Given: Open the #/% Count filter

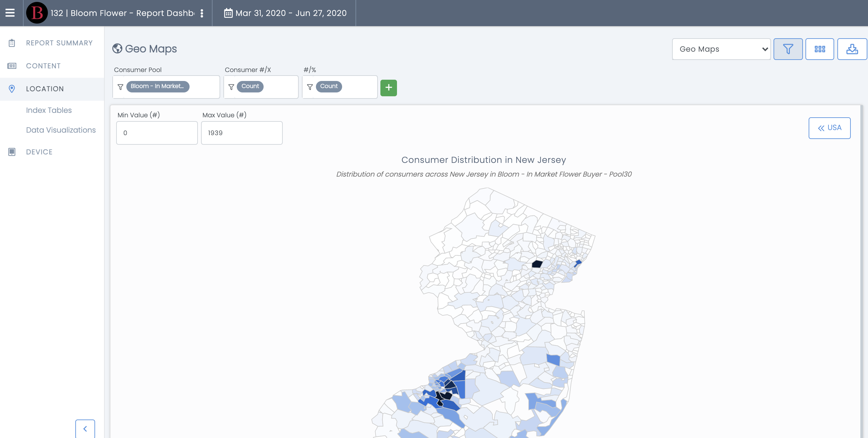Looking at the screenshot, I should point(339,86).
